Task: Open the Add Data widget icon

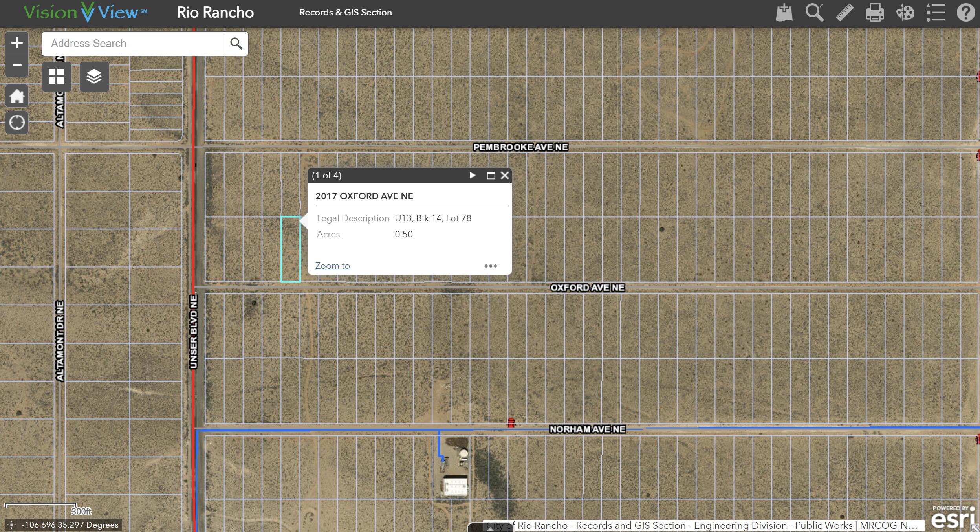Action: [x=784, y=13]
